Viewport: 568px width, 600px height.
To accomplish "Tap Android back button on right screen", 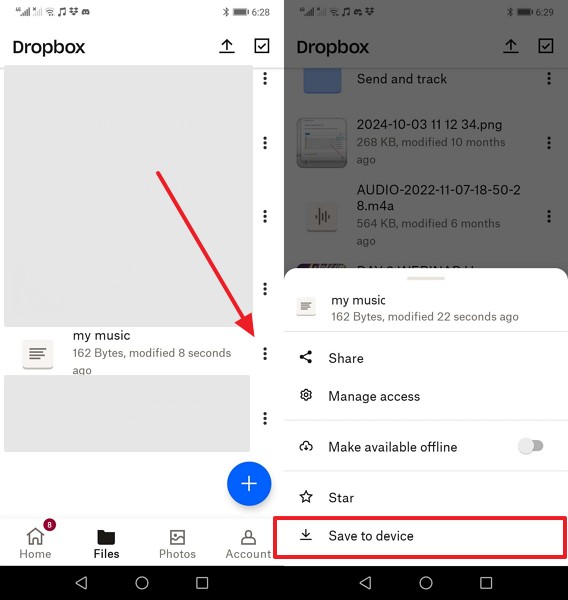I will pos(365,583).
